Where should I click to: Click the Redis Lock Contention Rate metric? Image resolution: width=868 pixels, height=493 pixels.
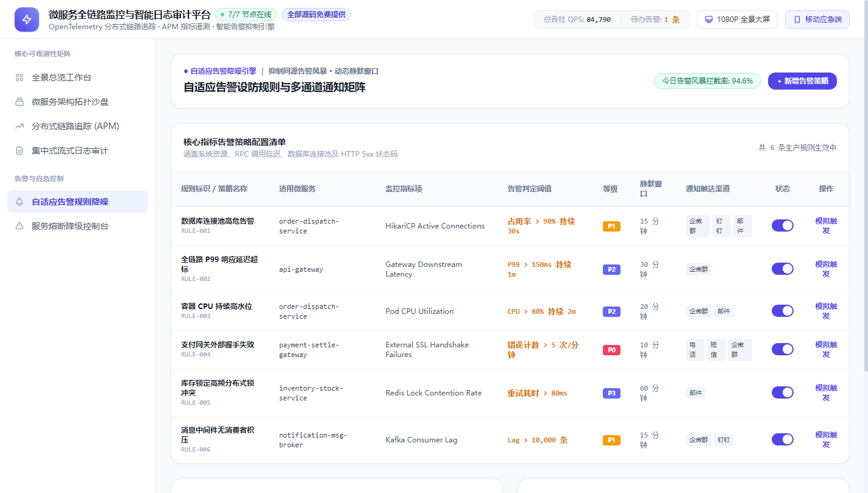pos(433,393)
